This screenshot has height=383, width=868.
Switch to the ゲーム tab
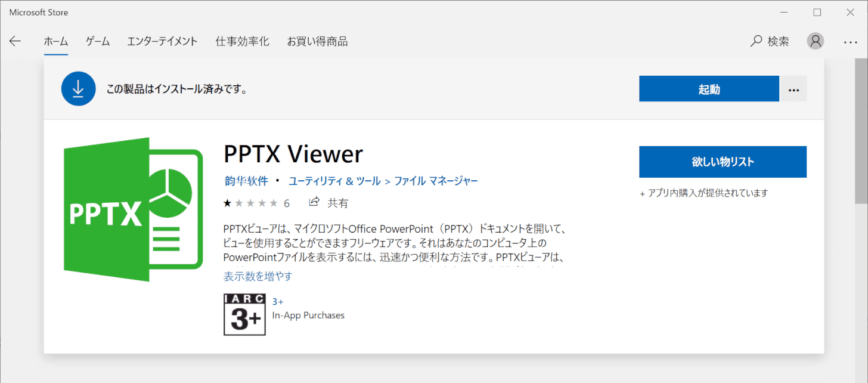point(98,41)
